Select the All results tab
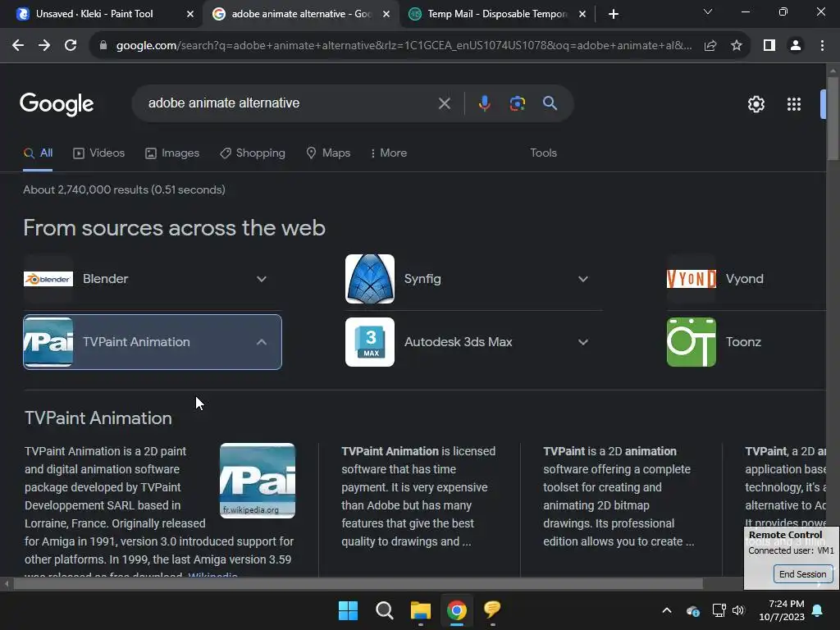The width and height of the screenshot is (840, 630). 38,153
